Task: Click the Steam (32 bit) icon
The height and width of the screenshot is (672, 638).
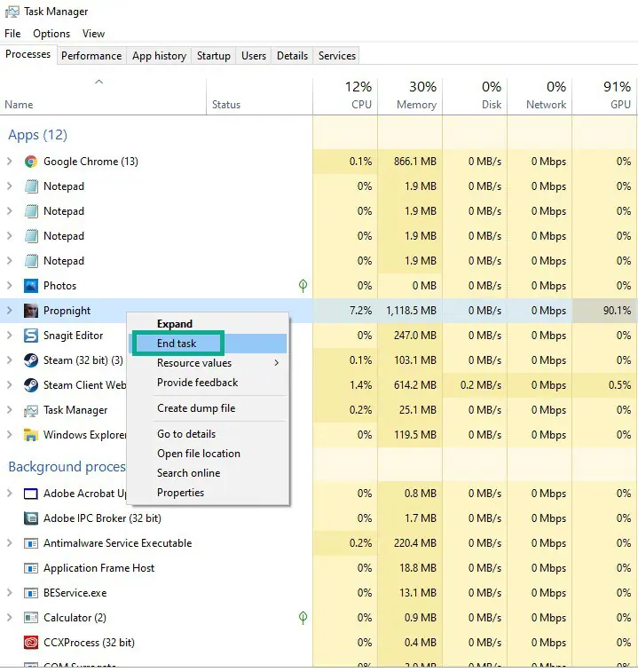Action: pos(30,360)
